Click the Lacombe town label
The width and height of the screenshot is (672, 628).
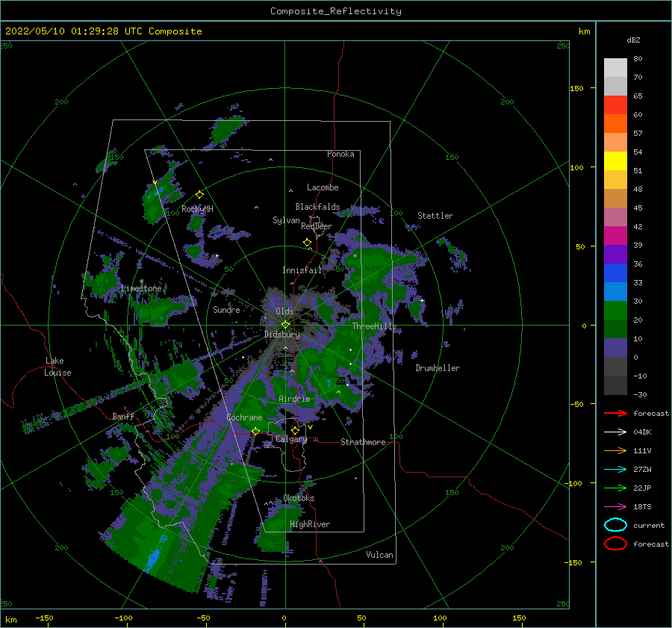323,187
